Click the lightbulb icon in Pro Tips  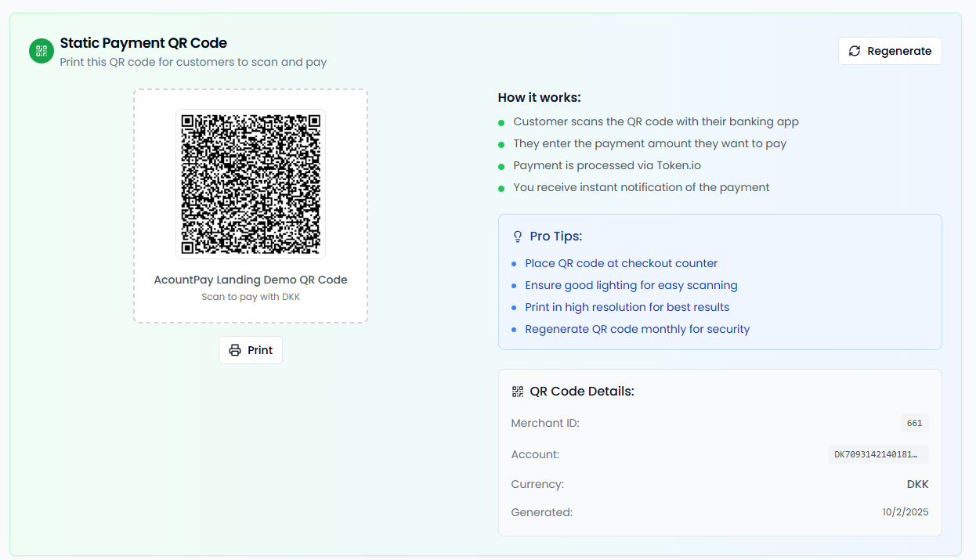click(x=516, y=236)
